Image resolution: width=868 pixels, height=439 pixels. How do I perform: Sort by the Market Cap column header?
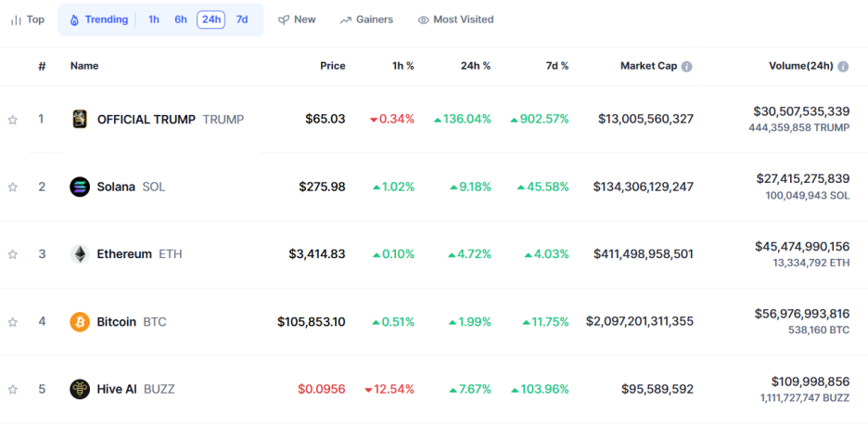click(648, 66)
